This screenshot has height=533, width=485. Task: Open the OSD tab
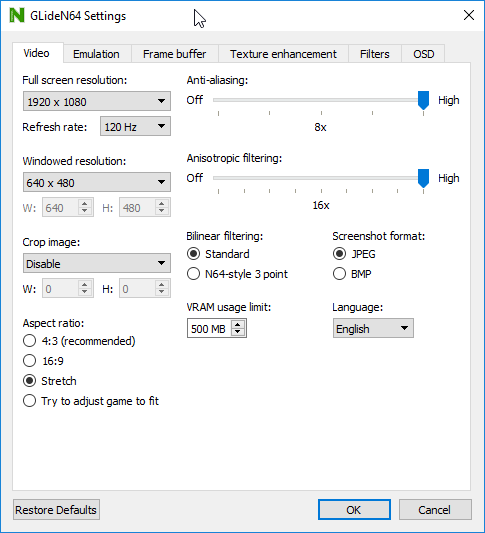(x=423, y=54)
